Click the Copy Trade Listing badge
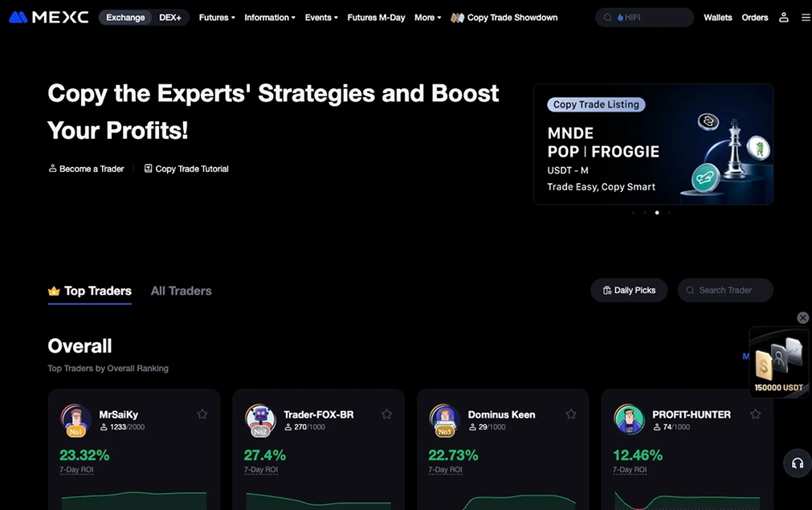This screenshot has width=812, height=510. (596, 104)
